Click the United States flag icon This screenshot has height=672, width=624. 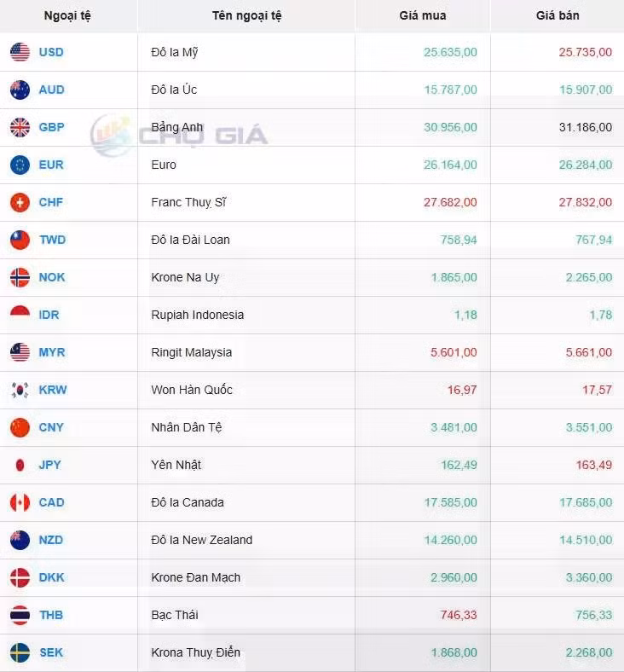point(20,52)
